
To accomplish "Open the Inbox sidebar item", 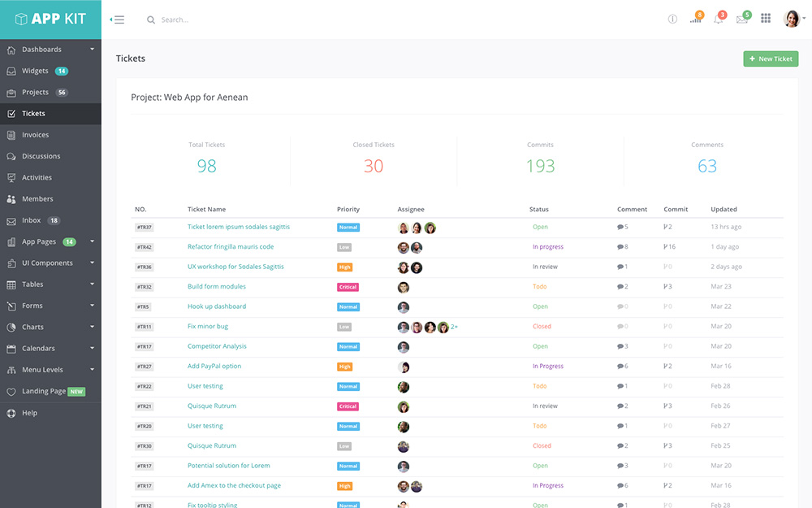I will 32,220.
